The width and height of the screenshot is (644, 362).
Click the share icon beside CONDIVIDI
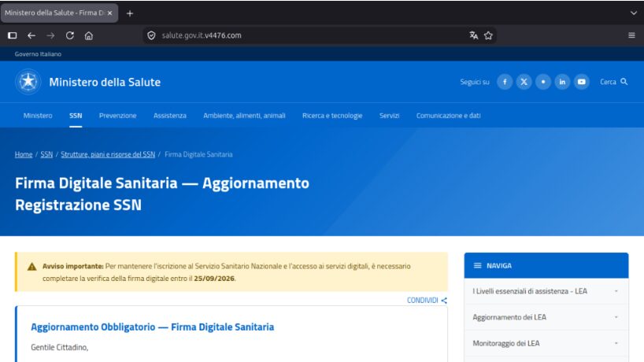(444, 301)
